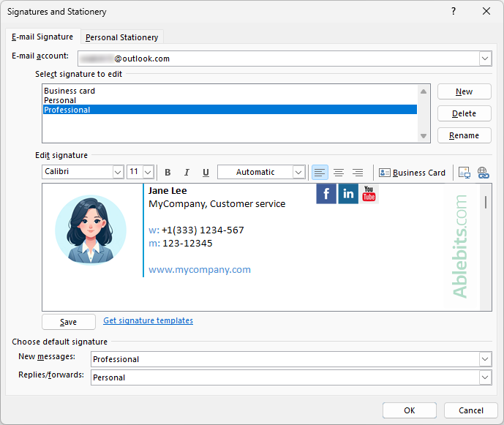
Task: Toggle Underline formatting in signature toolbar
Action: (206, 173)
